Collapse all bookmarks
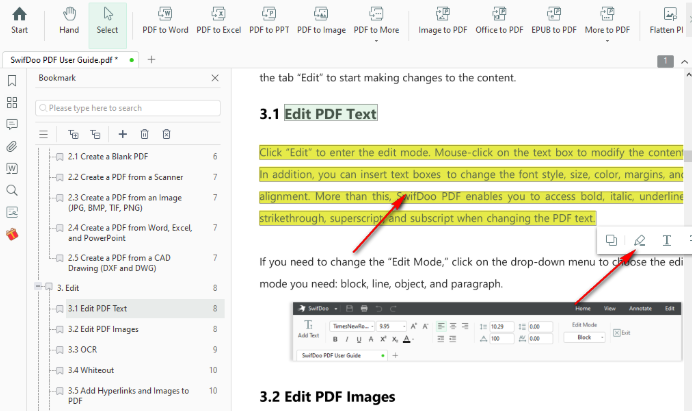Image resolution: width=692 pixels, height=411 pixels. coord(95,134)
